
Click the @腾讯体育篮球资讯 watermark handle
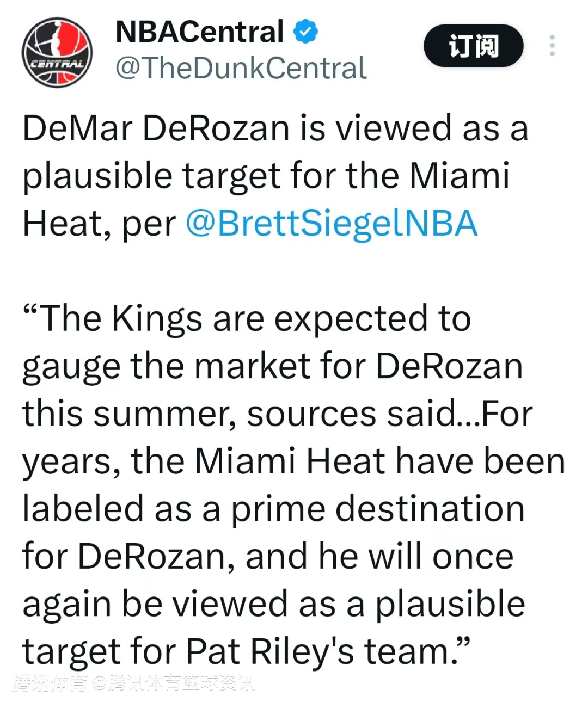[174, 683]
